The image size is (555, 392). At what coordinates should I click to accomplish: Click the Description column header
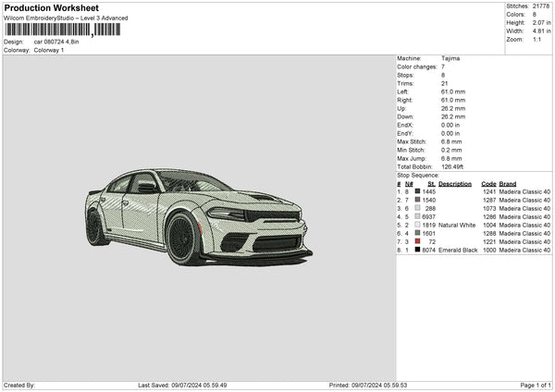[x=455, y=183]
